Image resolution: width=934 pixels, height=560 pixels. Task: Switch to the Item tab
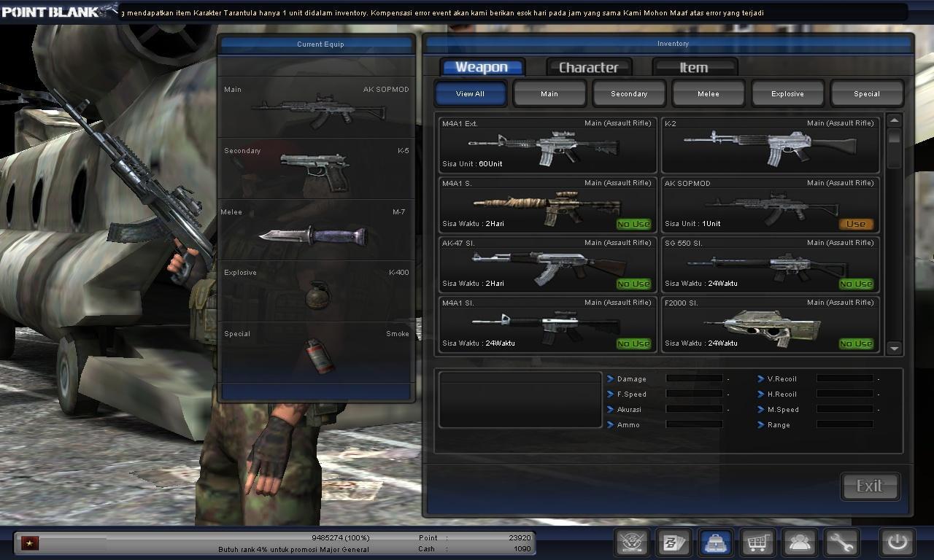click(x=694, y=67)
